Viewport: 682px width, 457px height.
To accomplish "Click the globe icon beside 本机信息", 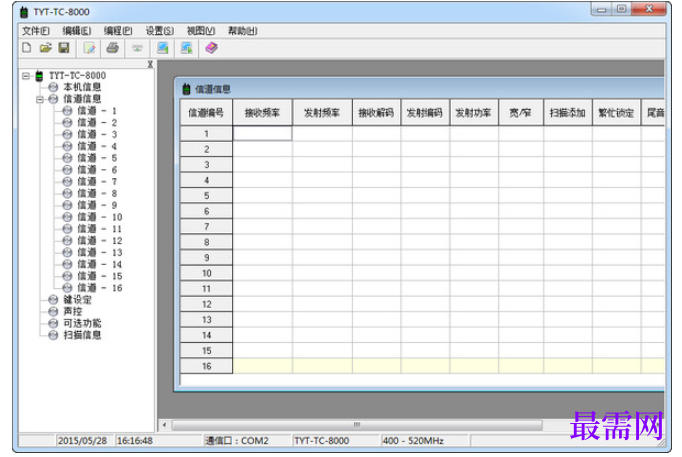I will [53, 87].
